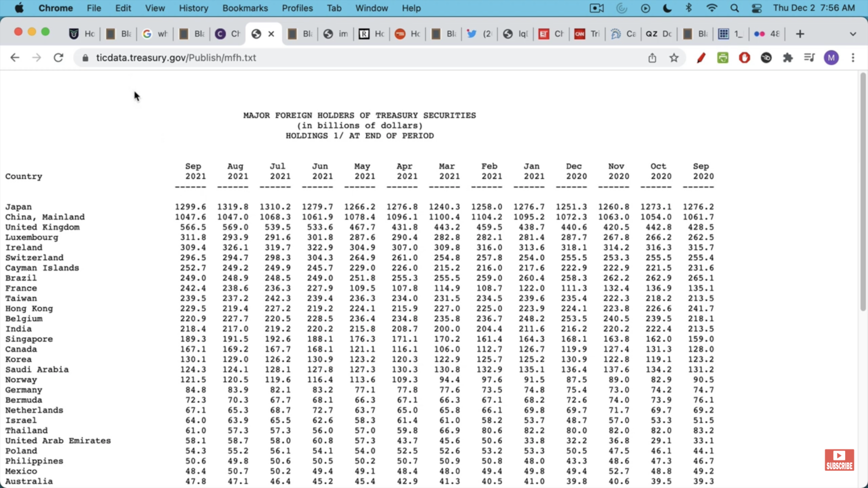Go back to the previous page
Screen dimensions: 868x488
tap(15, 57)
